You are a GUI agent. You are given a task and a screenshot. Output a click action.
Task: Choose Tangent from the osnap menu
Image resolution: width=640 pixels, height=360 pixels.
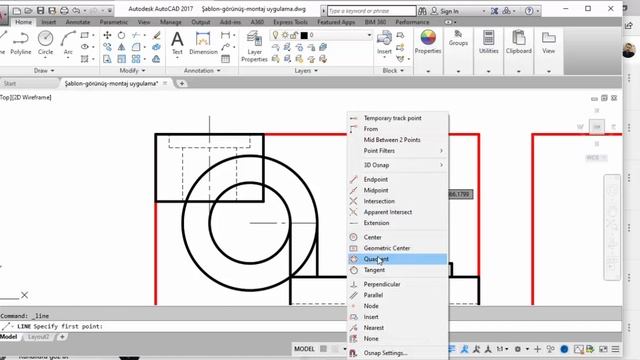398,270
